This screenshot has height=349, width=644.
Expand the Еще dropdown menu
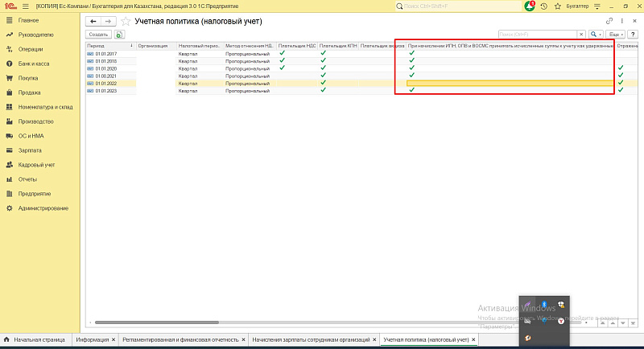coord(616,35)
